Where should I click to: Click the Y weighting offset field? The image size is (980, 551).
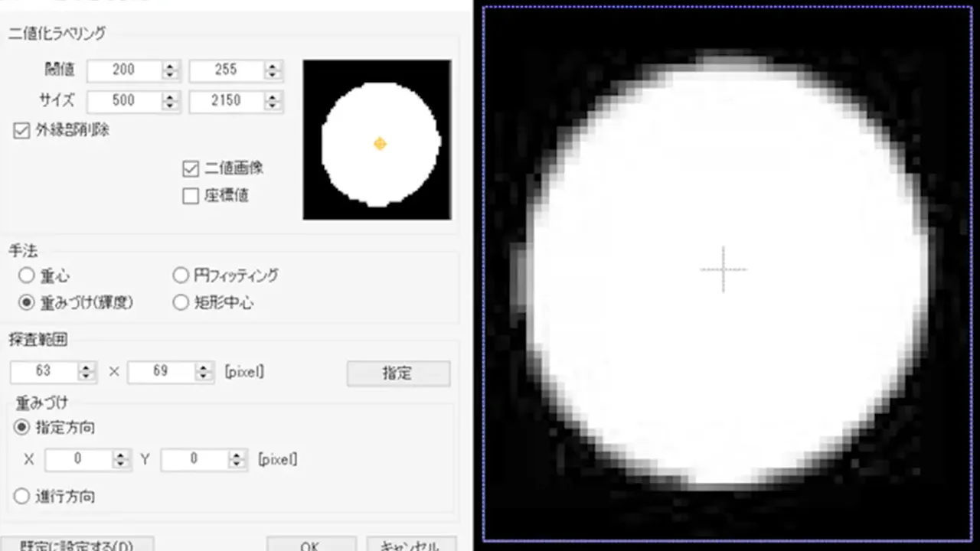[194, 459]
